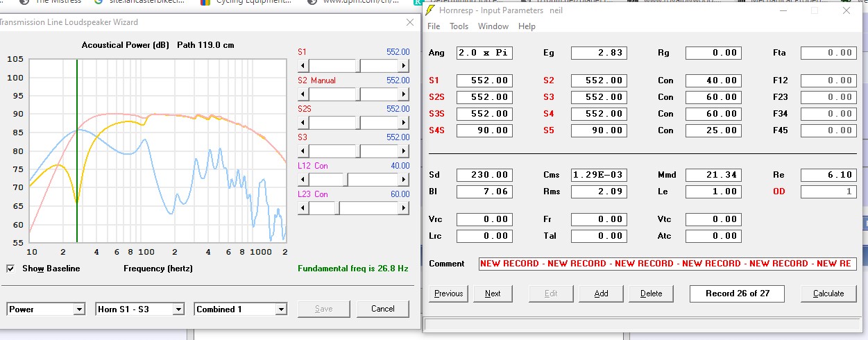Click the Re field showing 6.10
Image resolution: width=868 pixels, height=340 pixels.
click(828, 175)
